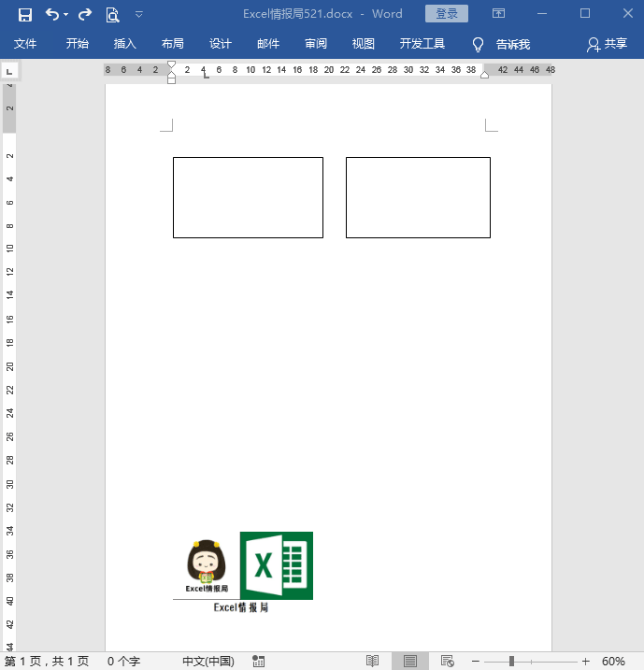Open the undo history dropdown arrow
The image size is (644, 670).
[65, 15]
